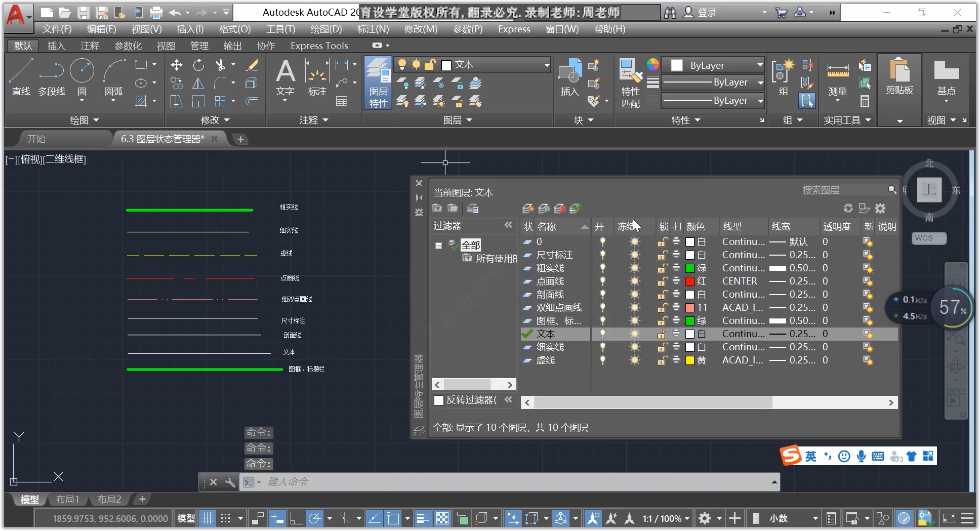Click the green color swatch of layer 粗实线
This screenshot has width=980, height=531.
(689, 268)
